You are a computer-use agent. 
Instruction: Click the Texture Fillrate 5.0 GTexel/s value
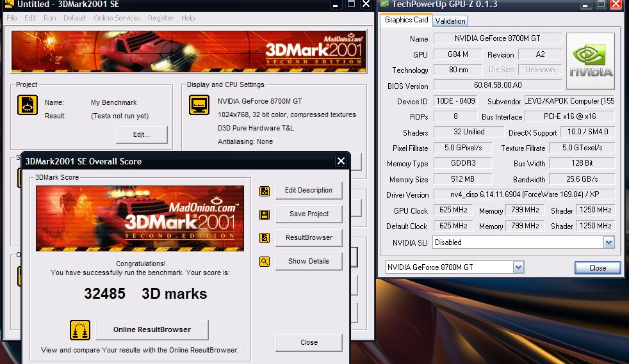click(x=582, y=148)
